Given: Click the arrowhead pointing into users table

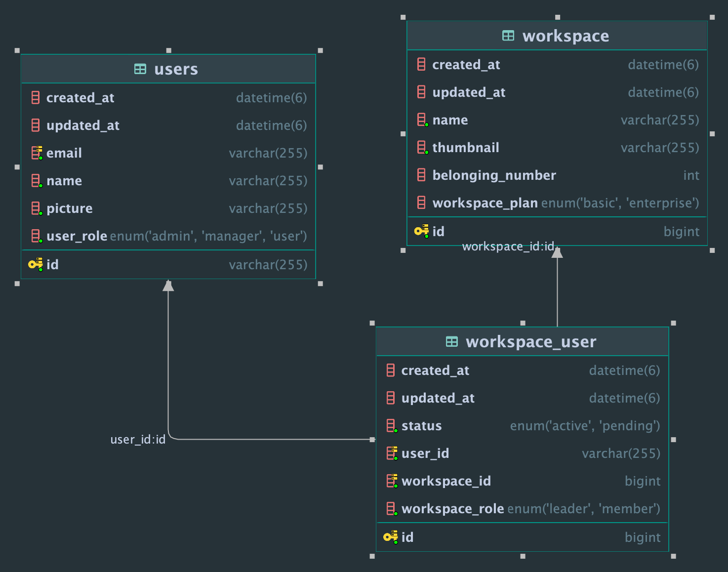Looking at the screenshot, I should 168,286.
